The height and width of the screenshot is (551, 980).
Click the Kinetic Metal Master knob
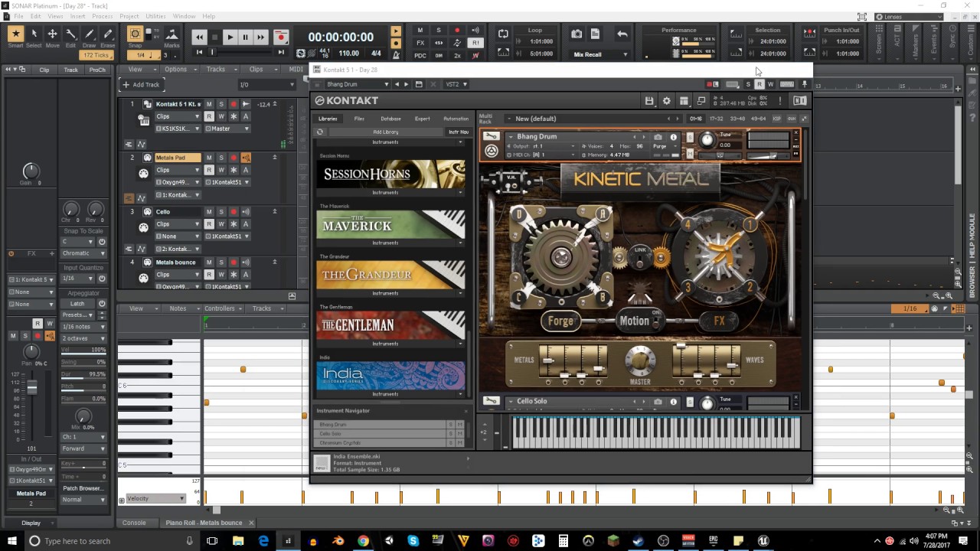pos(640,360)
